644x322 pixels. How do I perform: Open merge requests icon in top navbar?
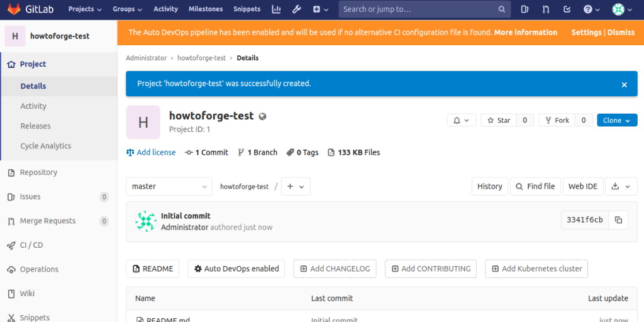tap(546, 9)
